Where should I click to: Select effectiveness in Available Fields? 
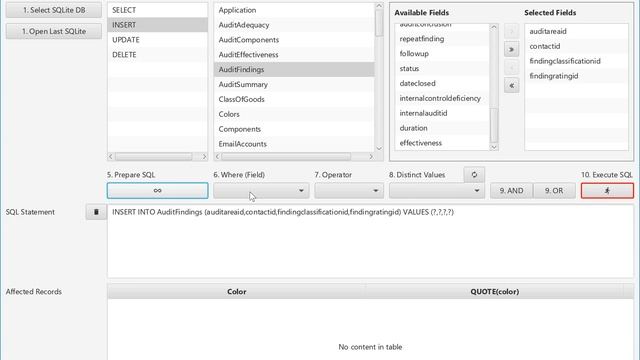pyautogui.click(x=442, y=143)
